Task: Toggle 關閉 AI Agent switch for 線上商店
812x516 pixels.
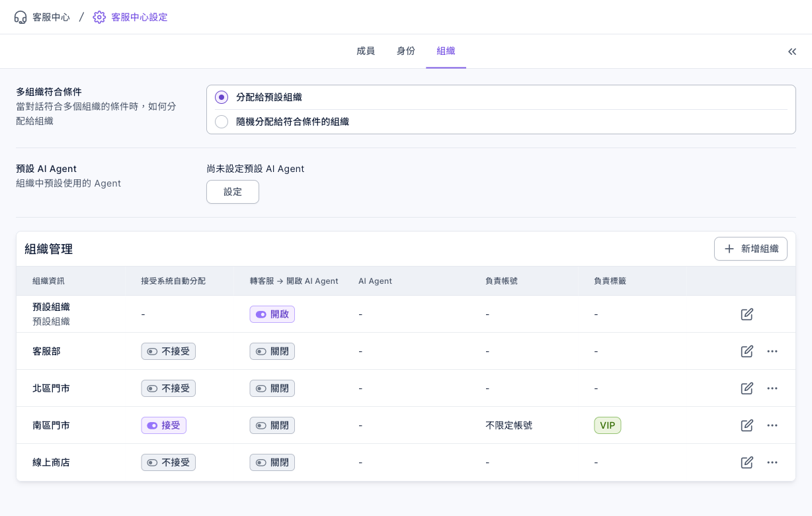Action: (272, 462)
